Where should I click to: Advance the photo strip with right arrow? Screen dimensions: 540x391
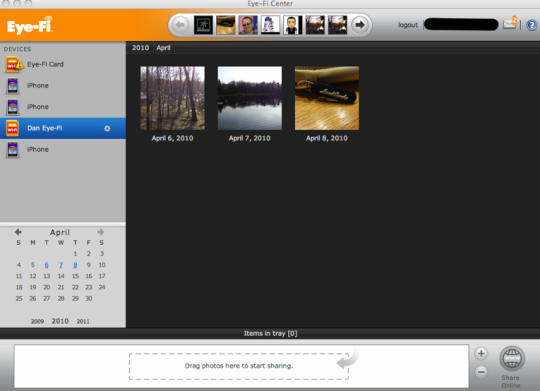coord(360,25)
